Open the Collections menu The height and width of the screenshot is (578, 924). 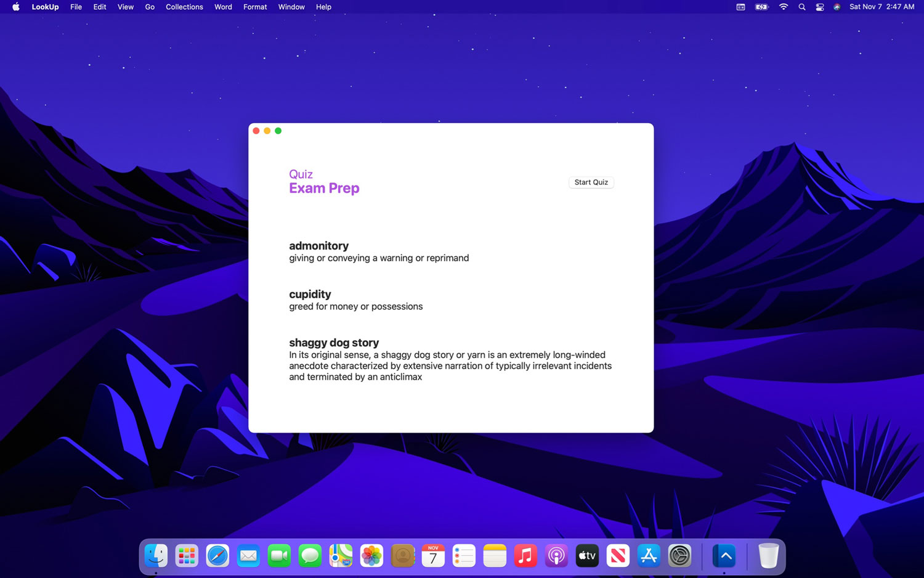[184, 7]
